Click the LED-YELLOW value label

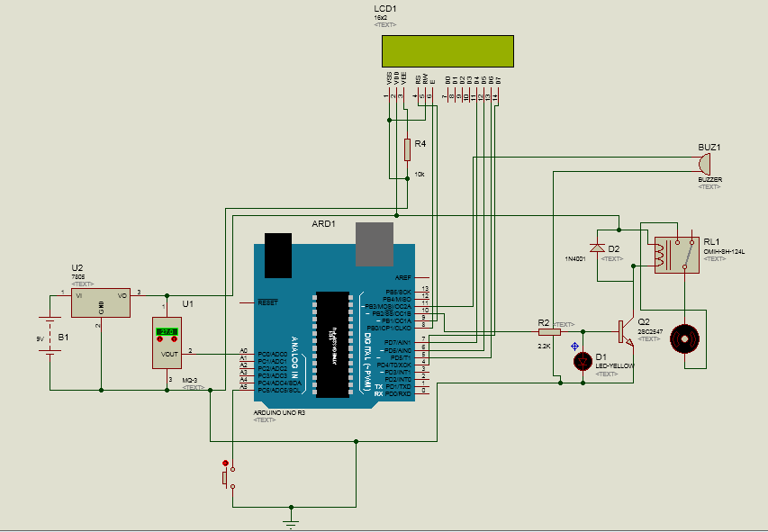click(x=615, y=366)
